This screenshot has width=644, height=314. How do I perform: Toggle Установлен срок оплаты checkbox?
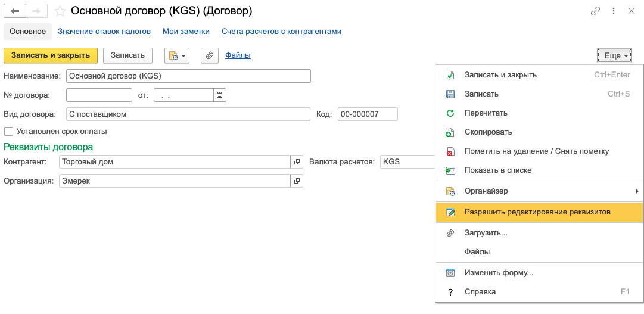tap(8, 132)
